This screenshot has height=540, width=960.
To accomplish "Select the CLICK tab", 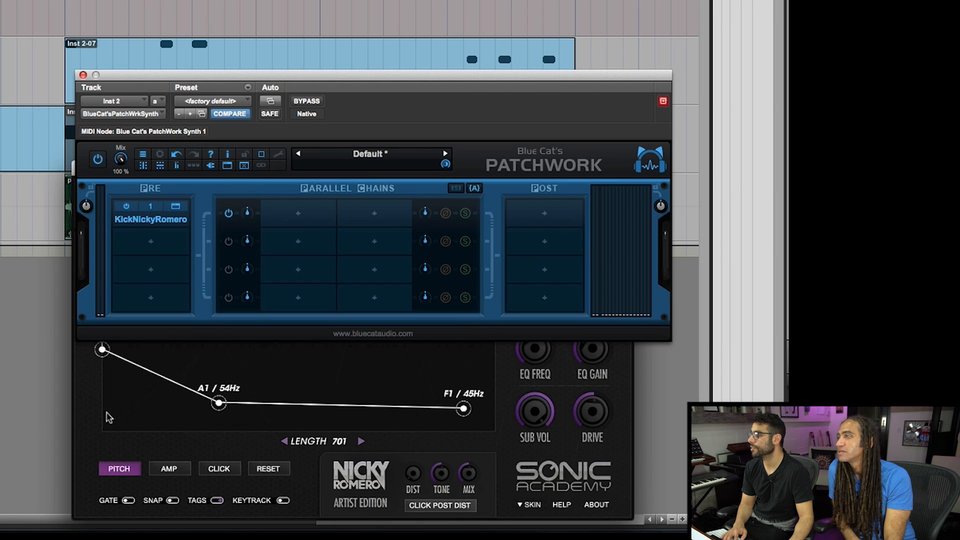I will tap(219, 468).
